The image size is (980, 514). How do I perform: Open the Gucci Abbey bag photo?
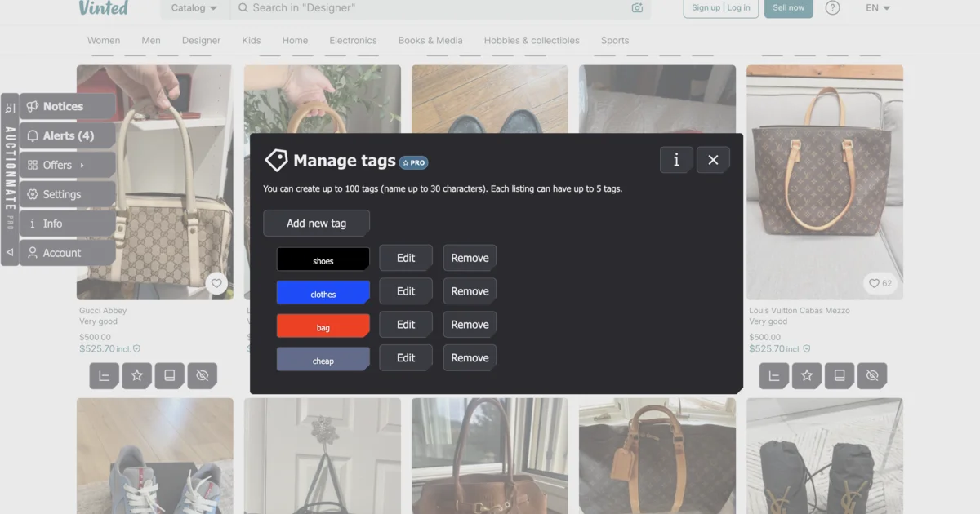click(155, 182)
